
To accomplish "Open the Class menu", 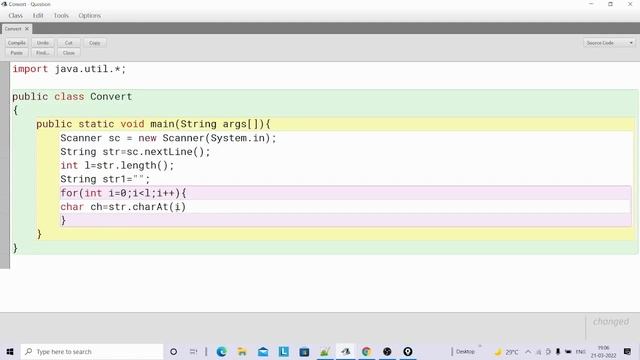I will (16, 16).
